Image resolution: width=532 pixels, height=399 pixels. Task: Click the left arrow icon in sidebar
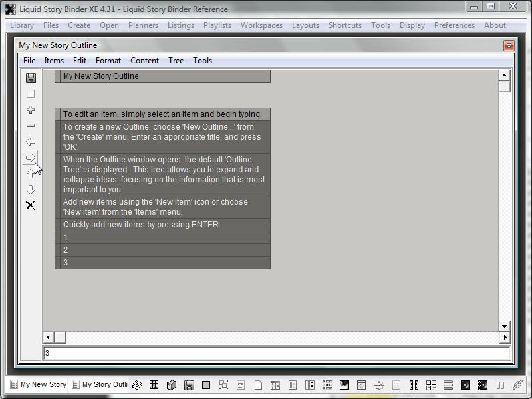click(x=31, y=142)
